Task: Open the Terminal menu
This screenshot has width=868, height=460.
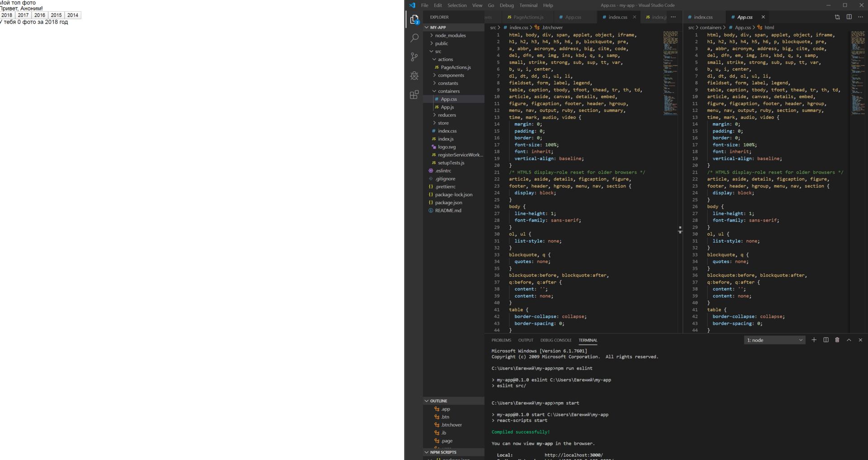Action: [x=528, y=5]
